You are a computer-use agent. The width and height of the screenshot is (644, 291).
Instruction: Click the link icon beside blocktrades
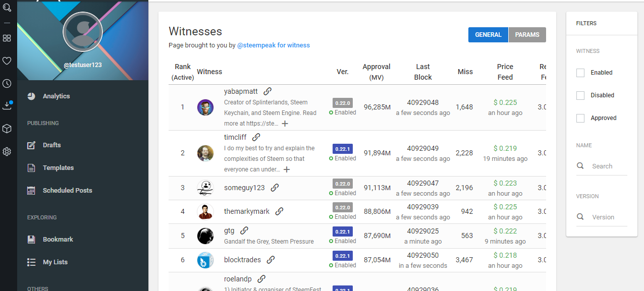click(x=271, y=260)
